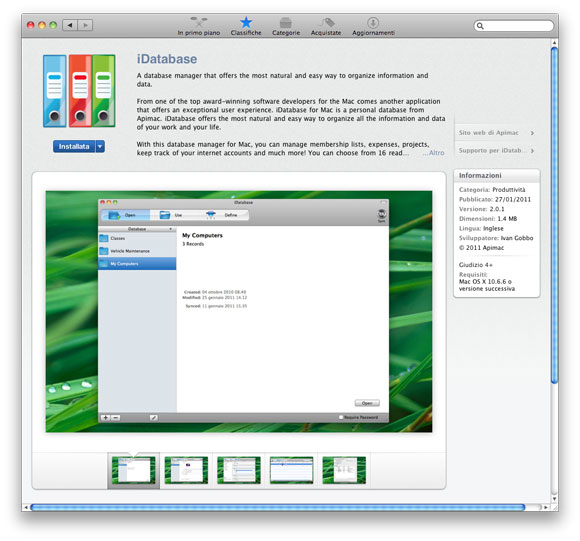Viewport: 580px width, 541px height.
Task: Open the In primo piano section
Action: tap(199, 27)
